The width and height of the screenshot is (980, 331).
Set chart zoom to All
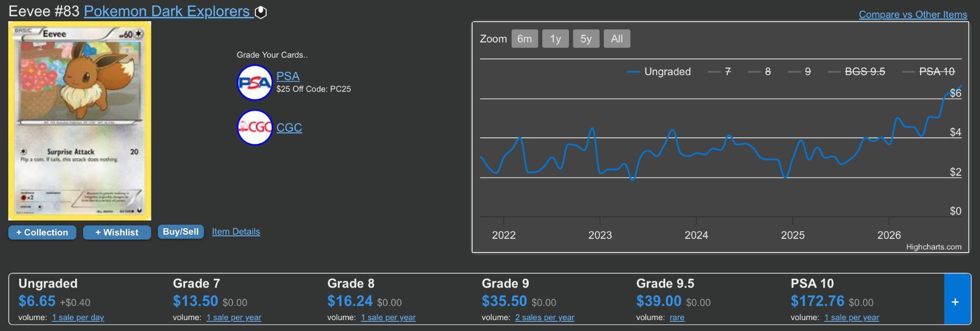point(617,39)
